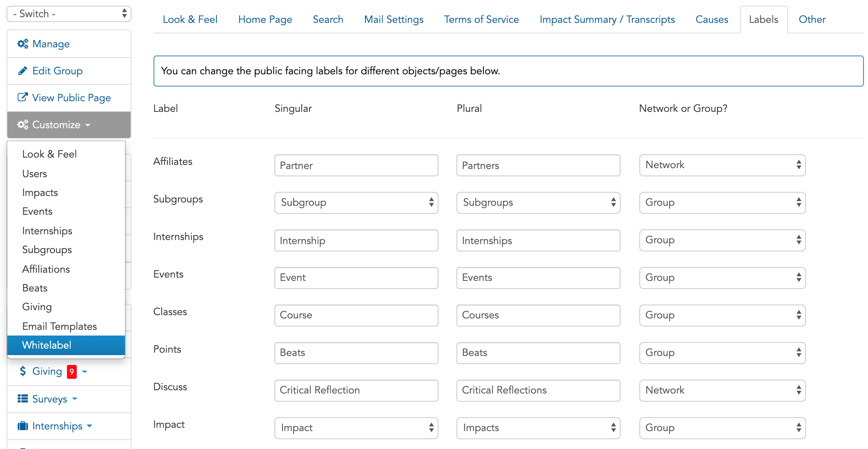Click the Classes singular field 'Course'
868x449 pixels.
tap(356, 316)
